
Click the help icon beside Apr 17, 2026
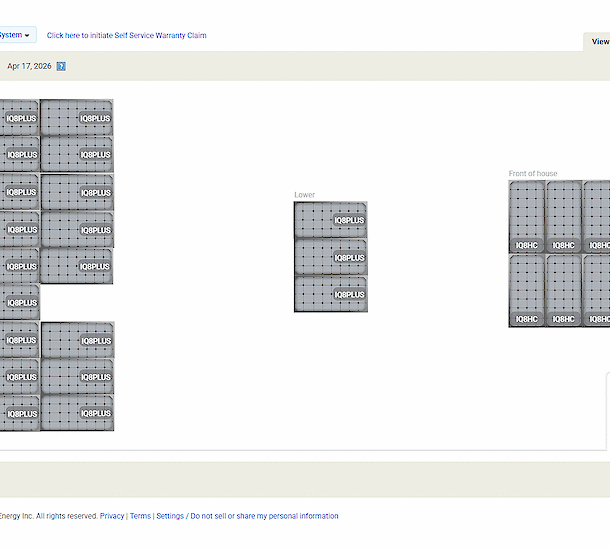pyautogui.click(x=61, y=66)
